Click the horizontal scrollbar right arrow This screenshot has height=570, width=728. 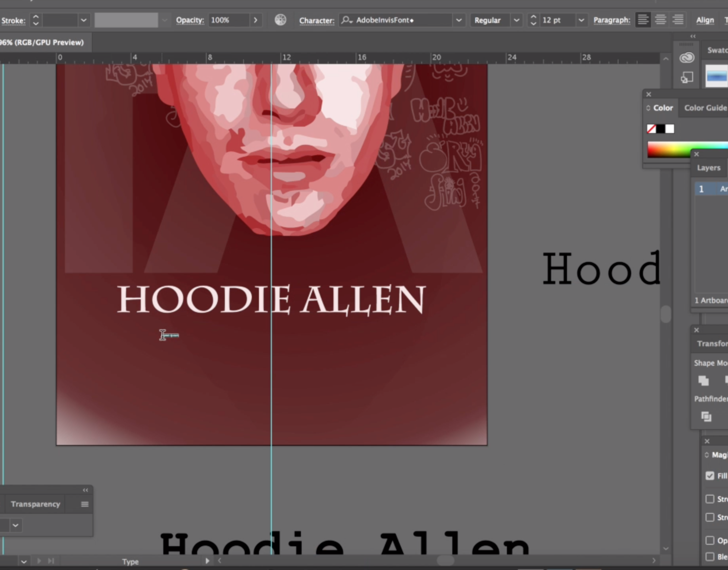tap(654, 561)
